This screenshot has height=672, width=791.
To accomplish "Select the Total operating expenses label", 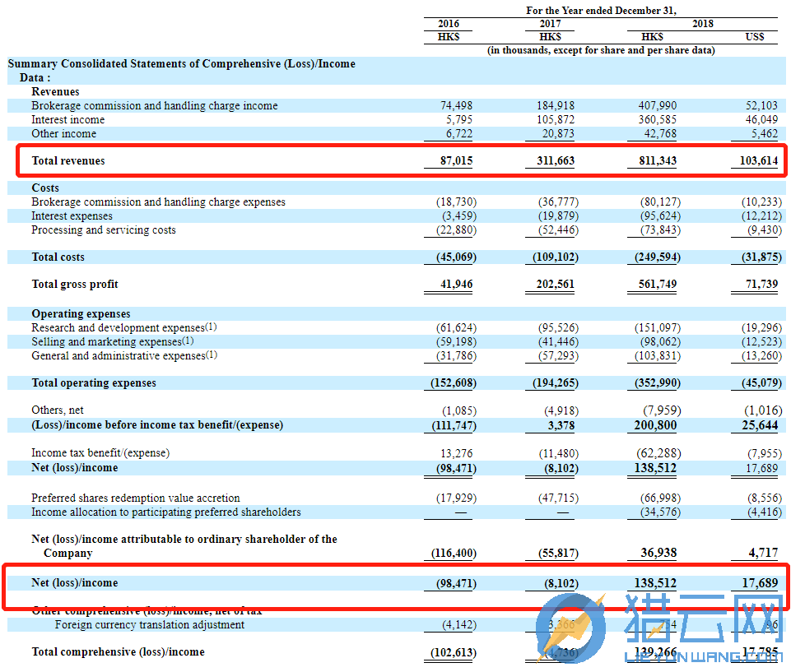I will point(94,383).
